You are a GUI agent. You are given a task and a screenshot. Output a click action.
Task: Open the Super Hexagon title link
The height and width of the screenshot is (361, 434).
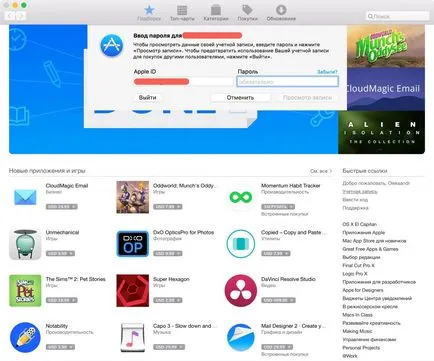[x=171, y=279]
